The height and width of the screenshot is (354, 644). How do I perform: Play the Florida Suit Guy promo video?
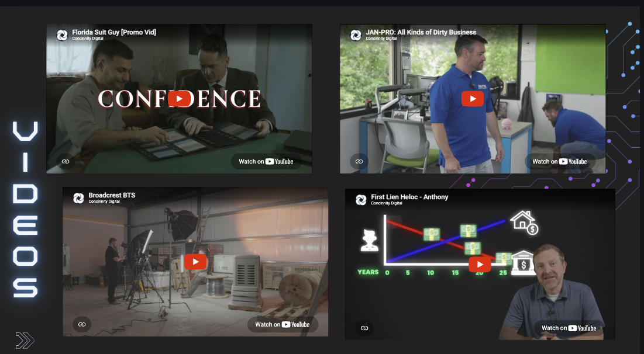179,99
